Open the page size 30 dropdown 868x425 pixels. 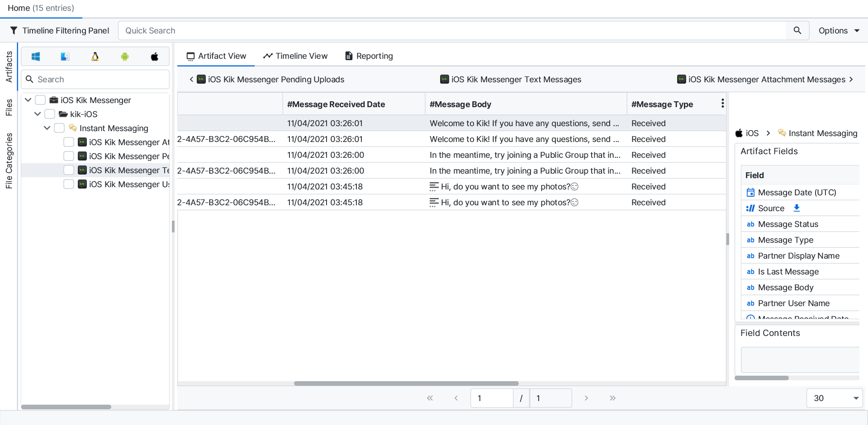point(835,398)
